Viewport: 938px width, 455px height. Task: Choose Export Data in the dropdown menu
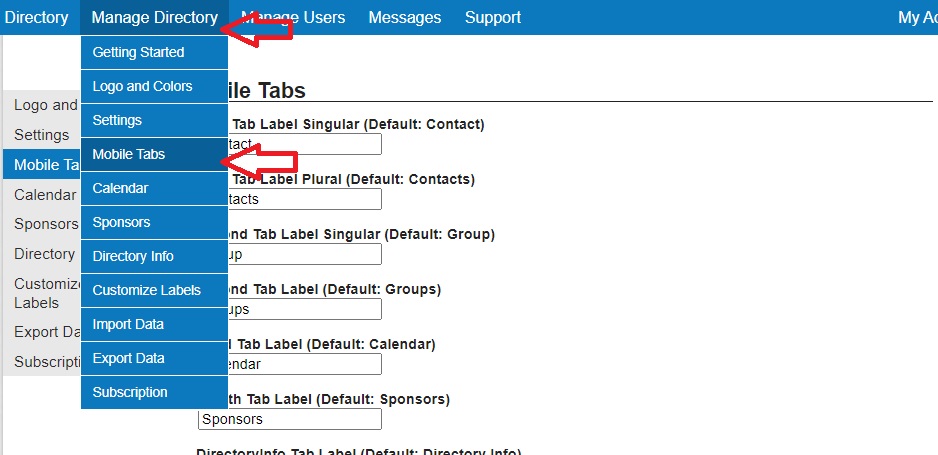(x=128, y=358)
